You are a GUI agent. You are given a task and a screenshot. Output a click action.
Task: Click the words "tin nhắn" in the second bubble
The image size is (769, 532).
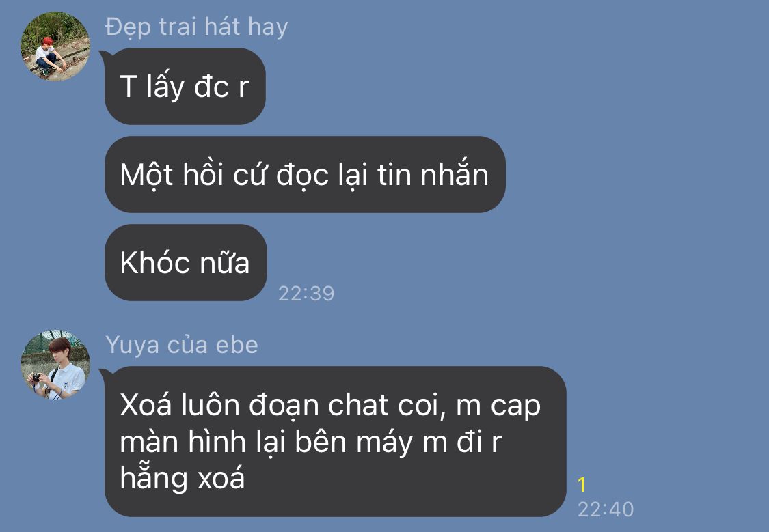click(x=433, y=174)
